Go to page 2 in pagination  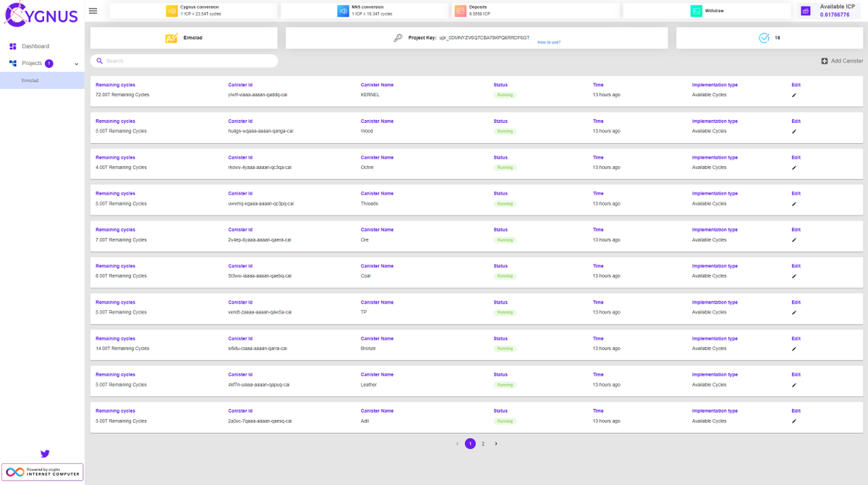(x=483, y=444)
